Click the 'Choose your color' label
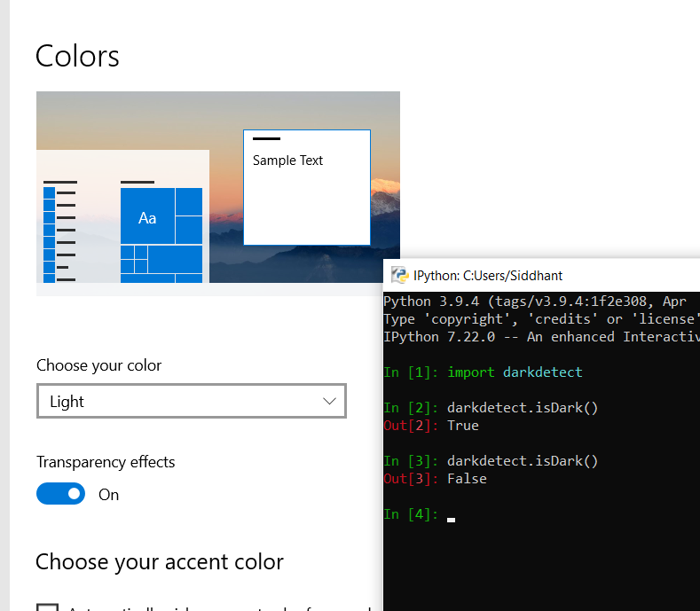 point(99,365)
